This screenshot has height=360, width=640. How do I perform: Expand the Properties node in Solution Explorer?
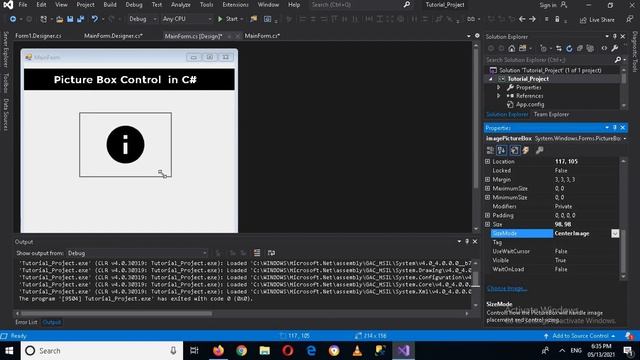pos(498,88)
